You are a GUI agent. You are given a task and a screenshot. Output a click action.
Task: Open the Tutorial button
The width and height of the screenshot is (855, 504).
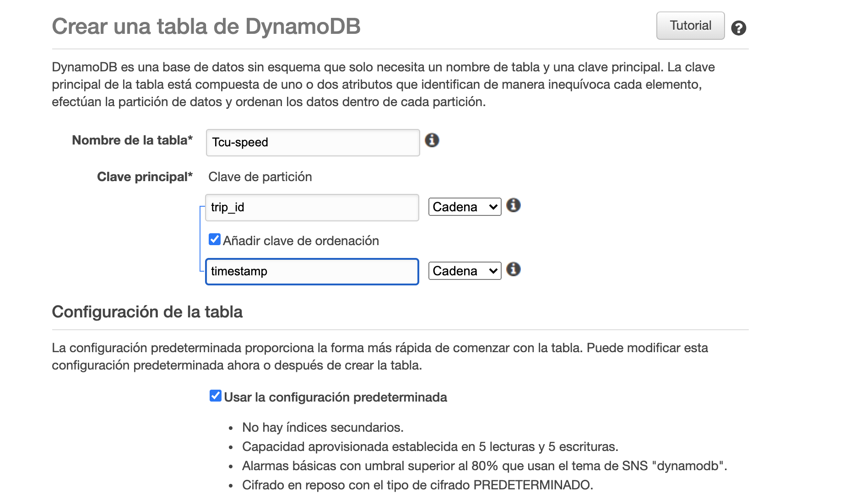pyautogui.click(x=690, y=26)
